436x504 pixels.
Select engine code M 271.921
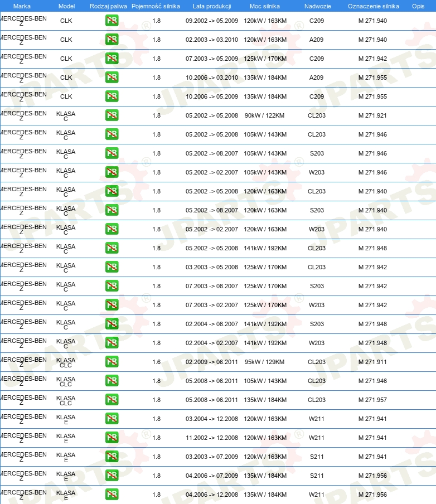click(372, 115)
